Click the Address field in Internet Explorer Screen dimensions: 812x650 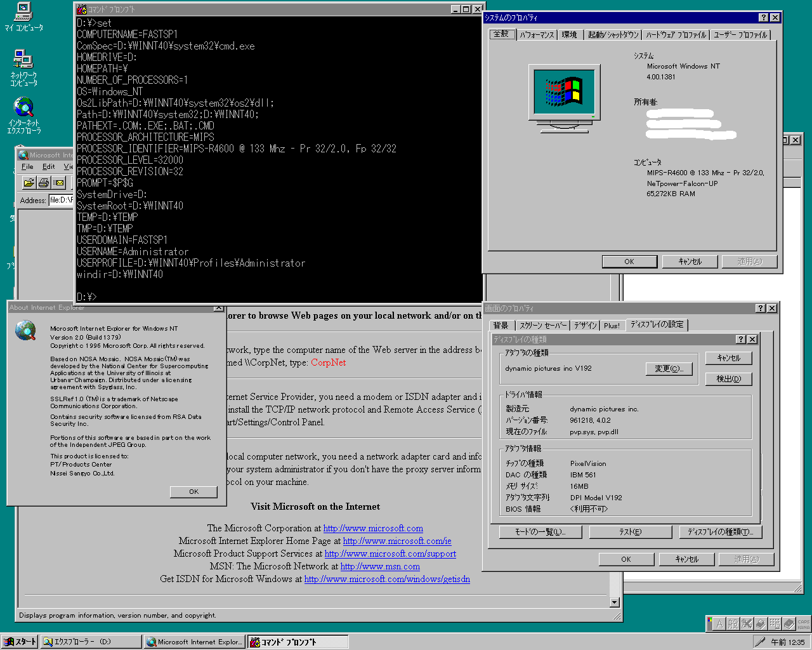[61, 200]
